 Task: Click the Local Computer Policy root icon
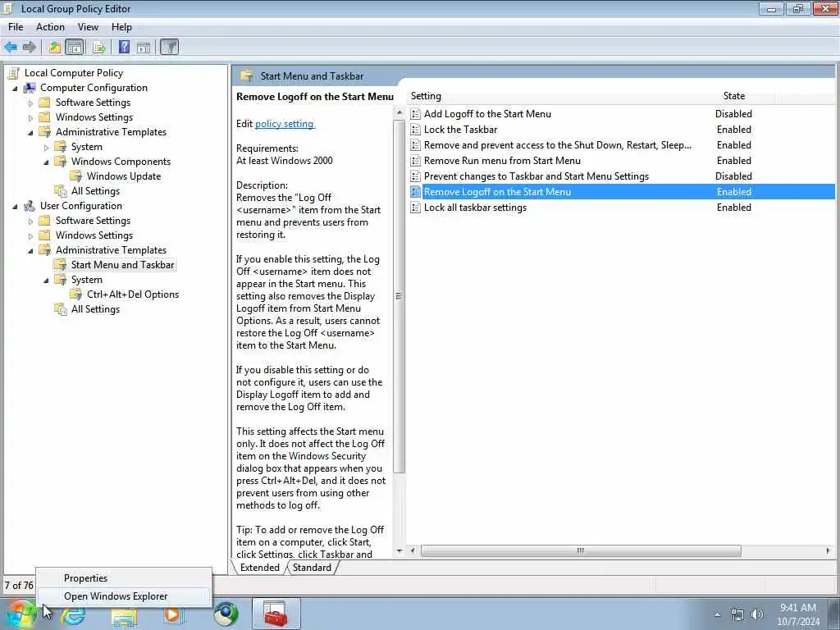(14, 73)
